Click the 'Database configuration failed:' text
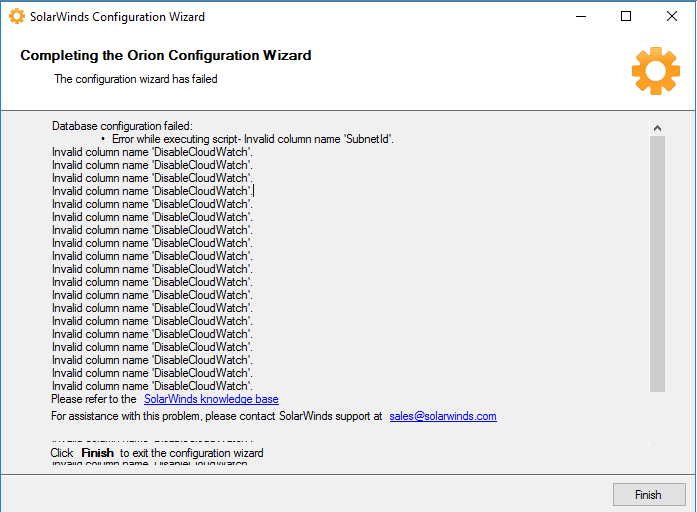697x512 pixels. (122, 126)
